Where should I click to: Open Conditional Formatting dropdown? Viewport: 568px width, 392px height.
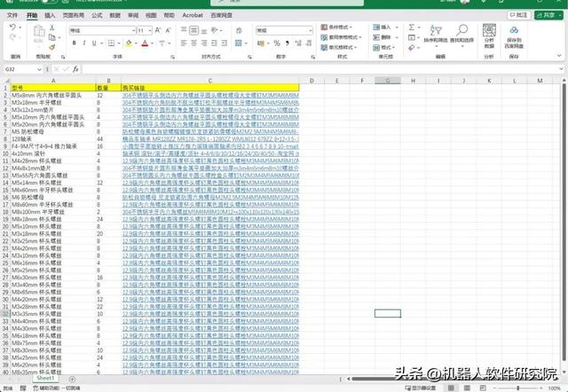point(336,27)
